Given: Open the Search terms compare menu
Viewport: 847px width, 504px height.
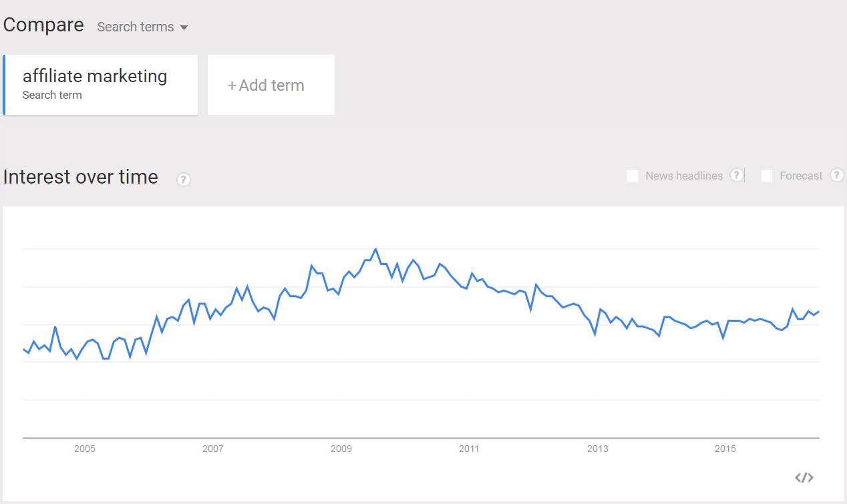Looking at the screenshot, I should pyautogui.click(x=143, y=27).
